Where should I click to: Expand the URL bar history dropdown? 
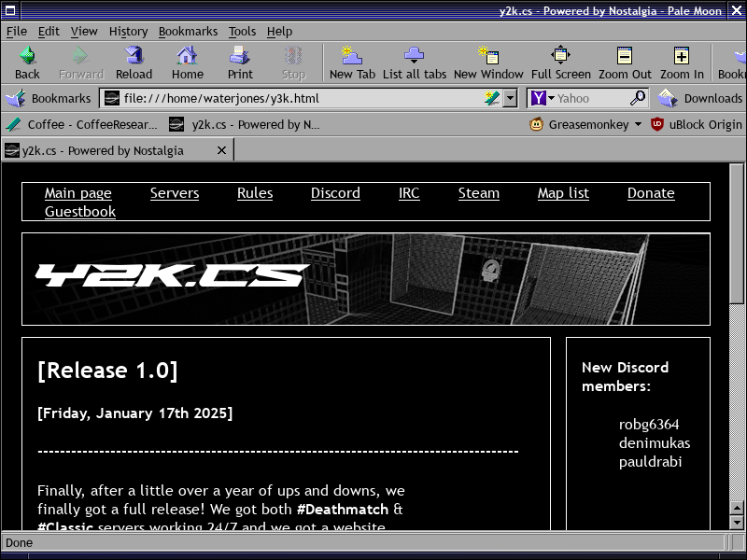pos(510,98)
